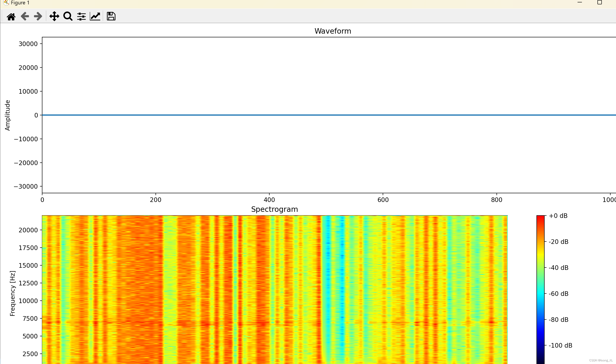Image resolution: width=616 pixels, height=364 pixels.
Task: Open Configure subplots sliders icon
Action: click(x=81, y=16)
